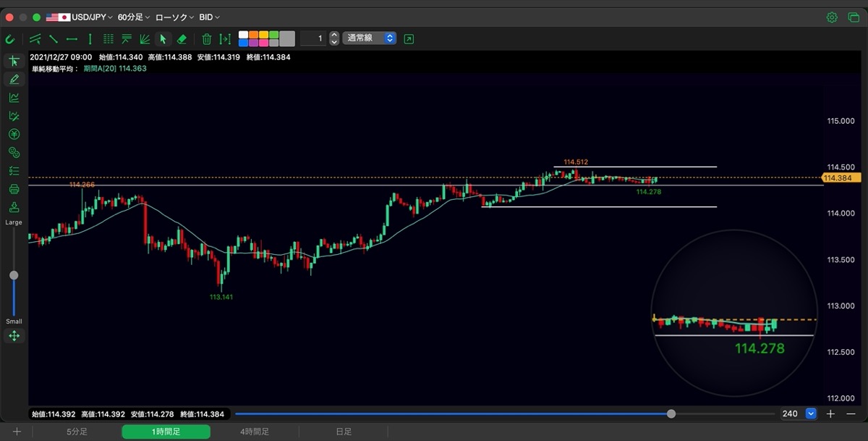Choose the vertical line drawing tool
This screenshot has height=441, width=868.
coord(90,39)
